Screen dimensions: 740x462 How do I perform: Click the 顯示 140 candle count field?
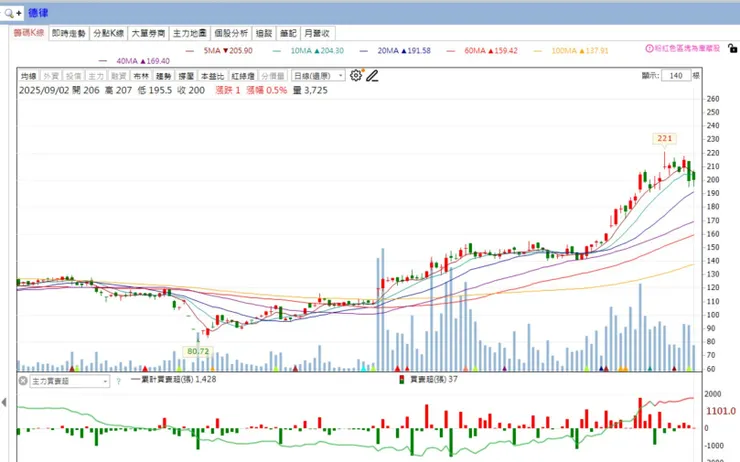click(676, 76)
